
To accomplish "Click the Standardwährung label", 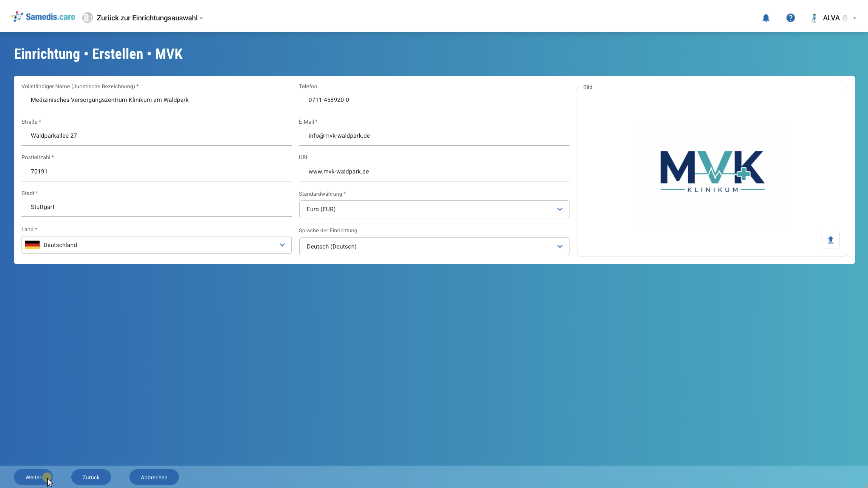I will click(322, 194).
